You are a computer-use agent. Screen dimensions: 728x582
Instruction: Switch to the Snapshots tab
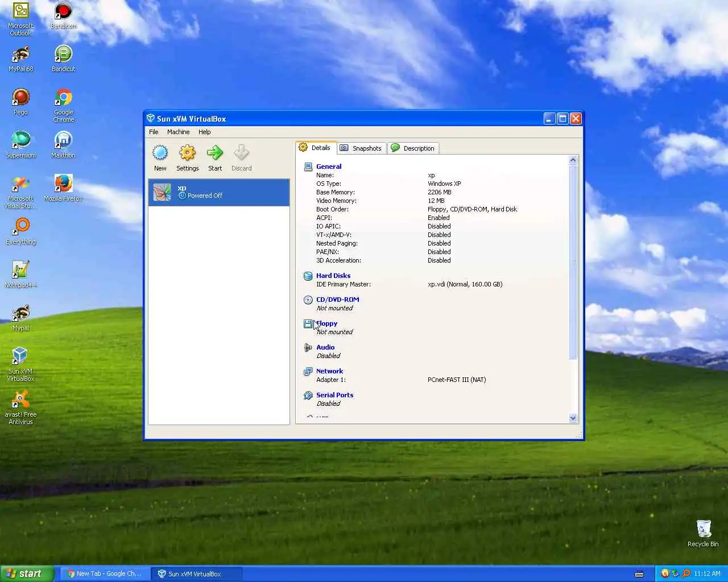(x=362, y=148)
